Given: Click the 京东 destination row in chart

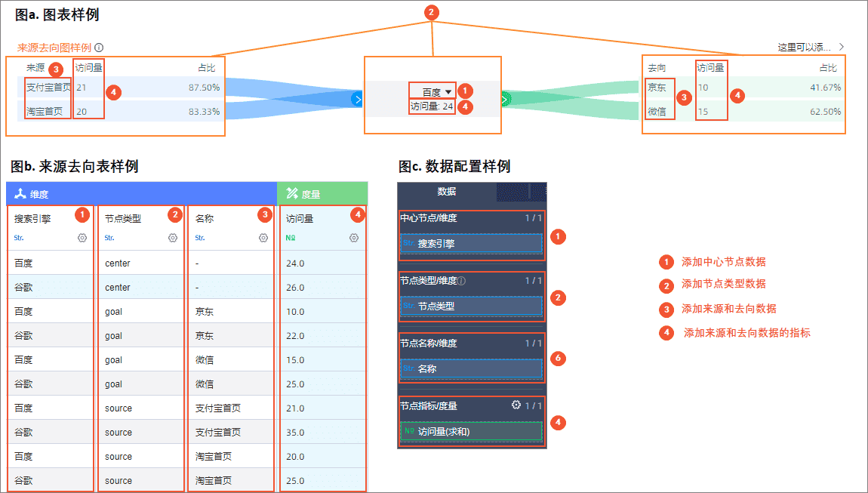Looking at the screenshot, I should (743, 87).
